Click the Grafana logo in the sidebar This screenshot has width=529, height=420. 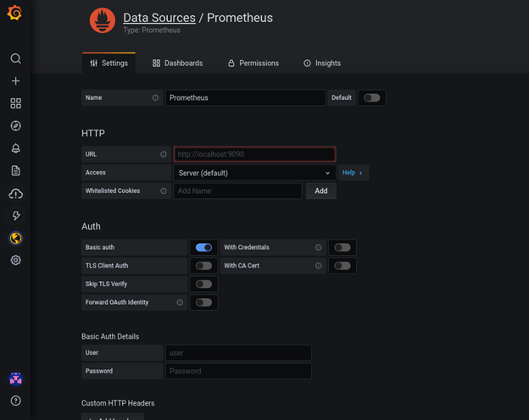[14, 14]
